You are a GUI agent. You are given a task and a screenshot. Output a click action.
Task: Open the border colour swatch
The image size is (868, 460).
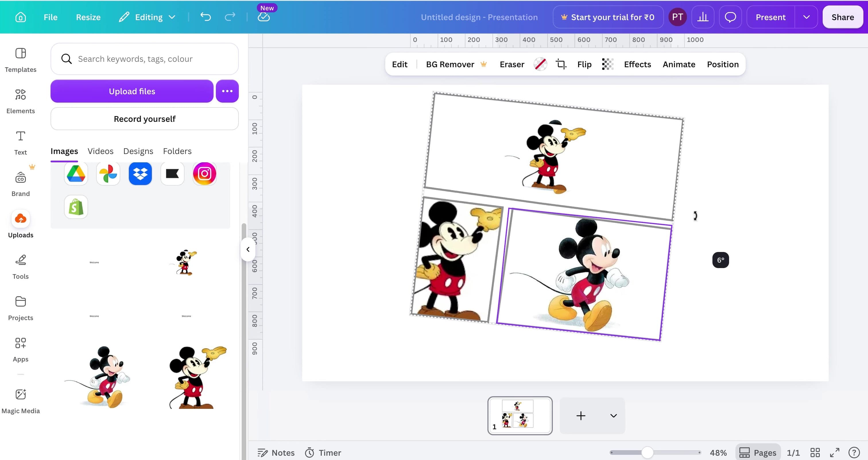click(x=540, y=64)
